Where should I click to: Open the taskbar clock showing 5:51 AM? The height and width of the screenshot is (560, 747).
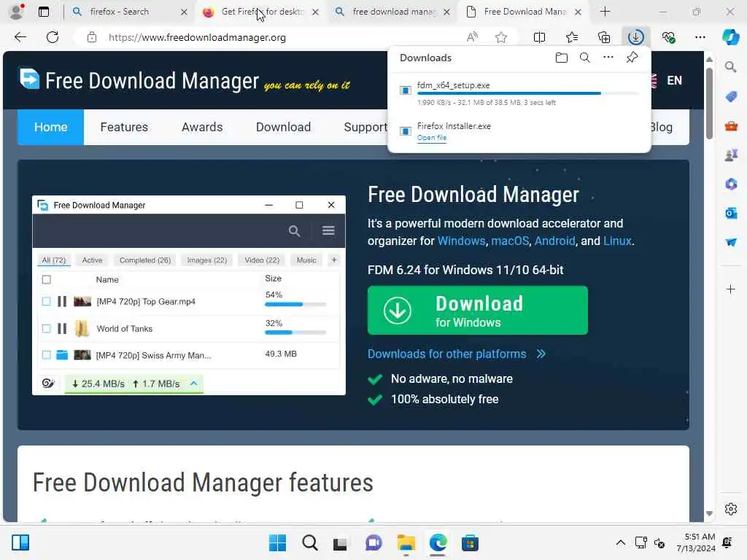(x=695, y=542)
